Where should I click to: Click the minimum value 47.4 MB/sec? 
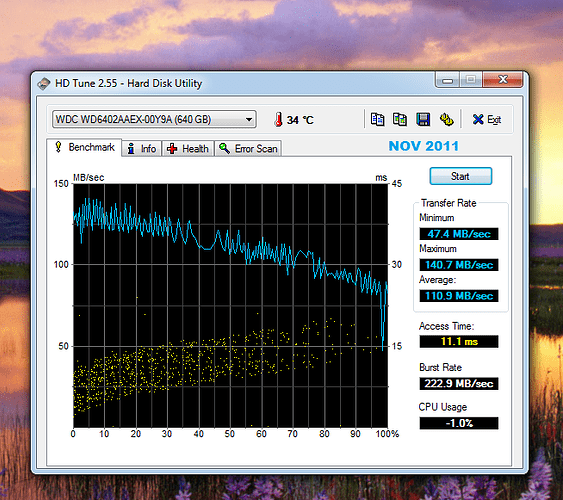point(459,234)
